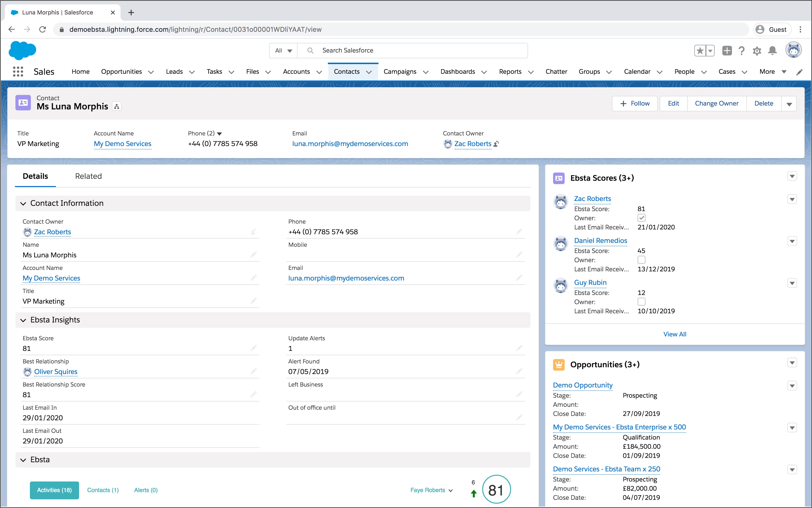Image resolution: width=812 pixels, height=508 pixels.
Task: Click the Setup gear icon
Action: pyautogui.click(x=757, y=51)
